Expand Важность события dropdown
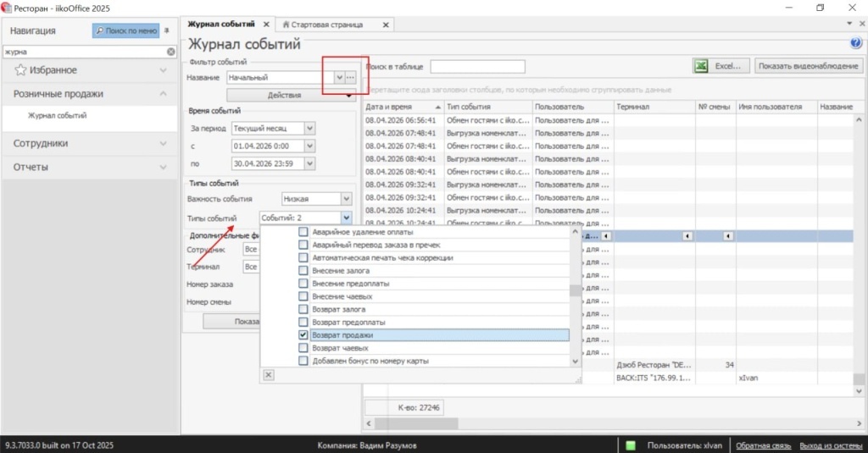Screen dimensions: 868x453 pos(346,199)
